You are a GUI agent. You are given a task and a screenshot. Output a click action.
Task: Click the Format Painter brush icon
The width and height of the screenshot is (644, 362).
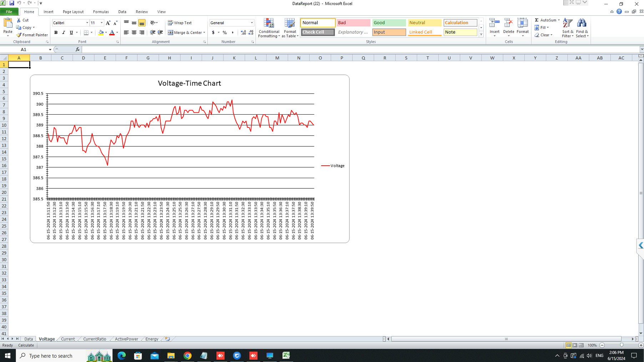(x=19, y=35)
